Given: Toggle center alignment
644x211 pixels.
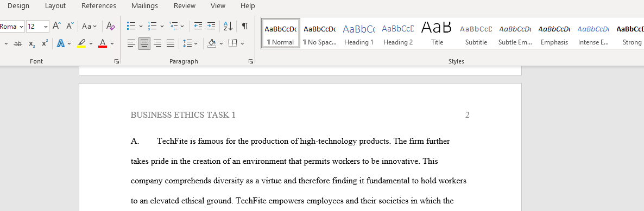Looking at the screenshot, I should point(144,43).
